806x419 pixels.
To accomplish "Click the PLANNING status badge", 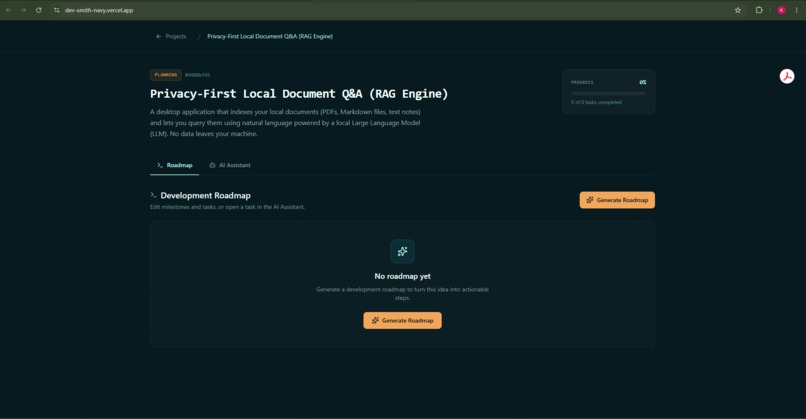I will pyautogui.click(x=166, y=75).
